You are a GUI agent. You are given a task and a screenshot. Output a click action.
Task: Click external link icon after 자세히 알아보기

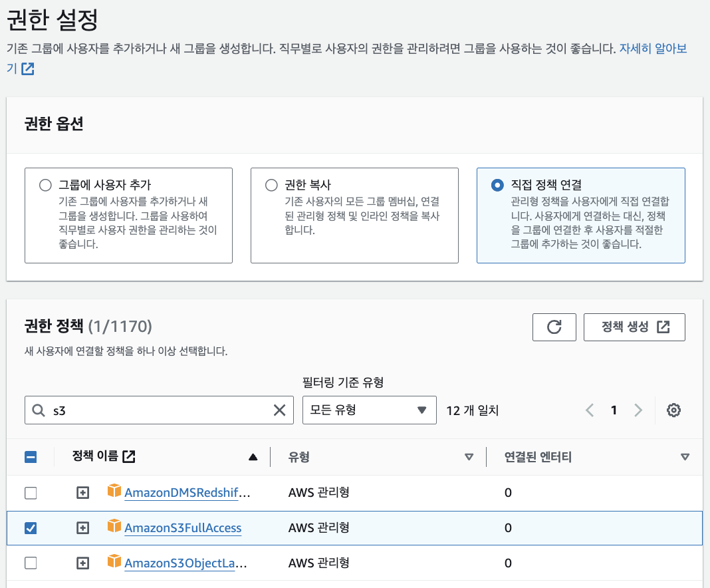[x=28, y=69]
